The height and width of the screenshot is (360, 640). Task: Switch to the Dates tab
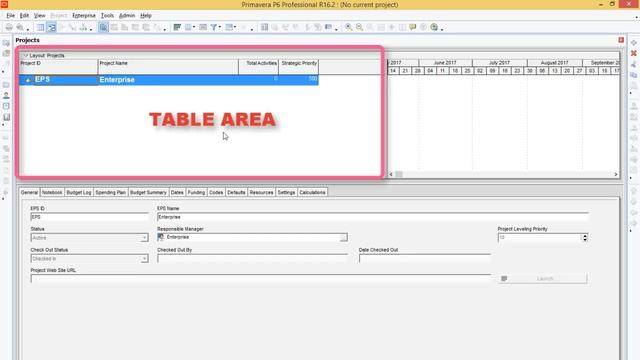(177, 192)
